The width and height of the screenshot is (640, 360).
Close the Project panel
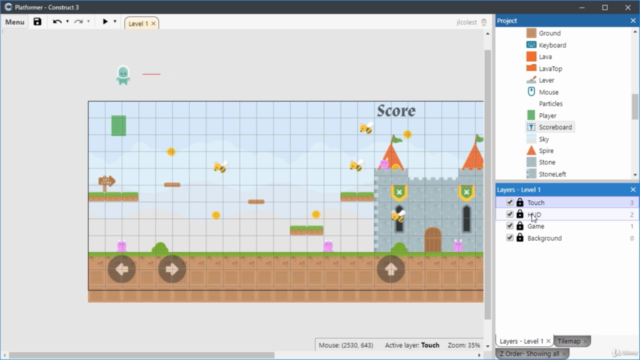[x=633, y=20]
